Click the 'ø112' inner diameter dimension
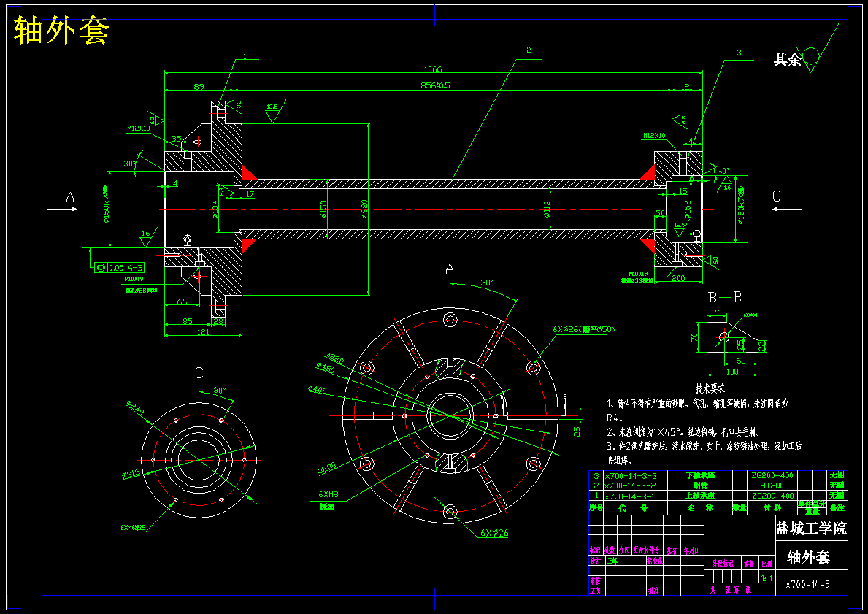The width and height of the screenshot is (868, 614). [x=547, y=210]
